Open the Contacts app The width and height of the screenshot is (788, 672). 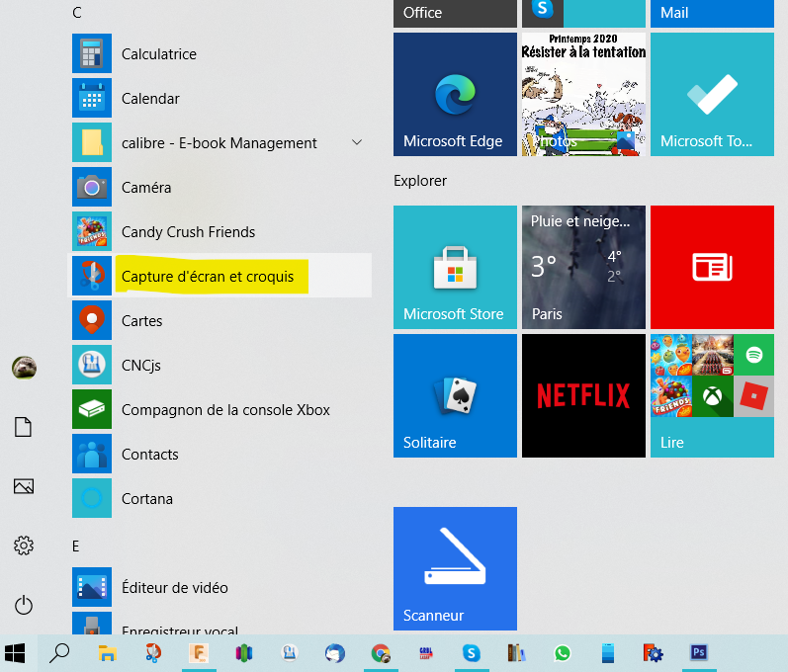coord(219,454)
